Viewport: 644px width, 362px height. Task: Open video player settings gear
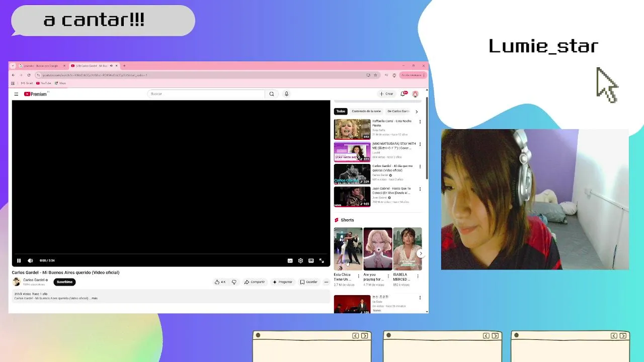click(x=300, y=260)
